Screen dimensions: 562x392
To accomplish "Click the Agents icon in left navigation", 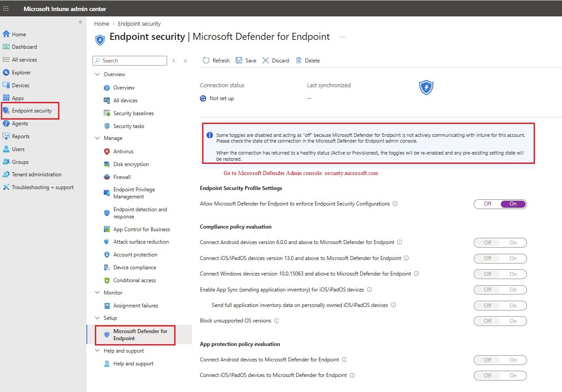I will pos(6,124).
